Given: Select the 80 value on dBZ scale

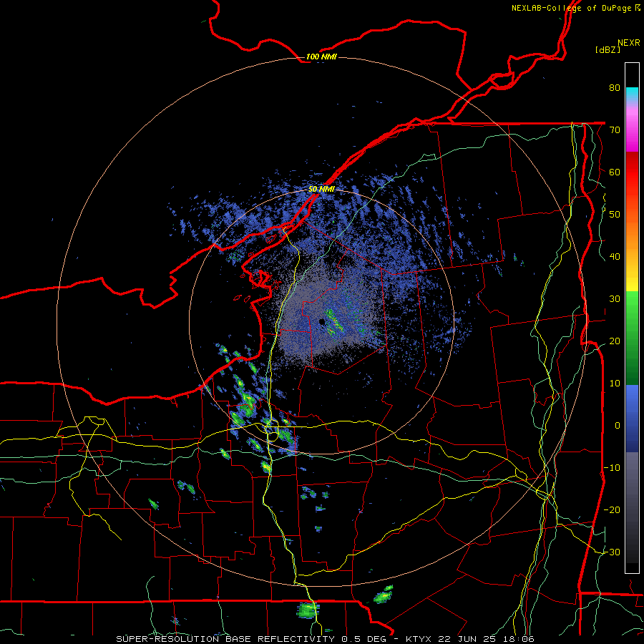Looking at the screenshot, I should pyautogui.click(x=615, y=88).
